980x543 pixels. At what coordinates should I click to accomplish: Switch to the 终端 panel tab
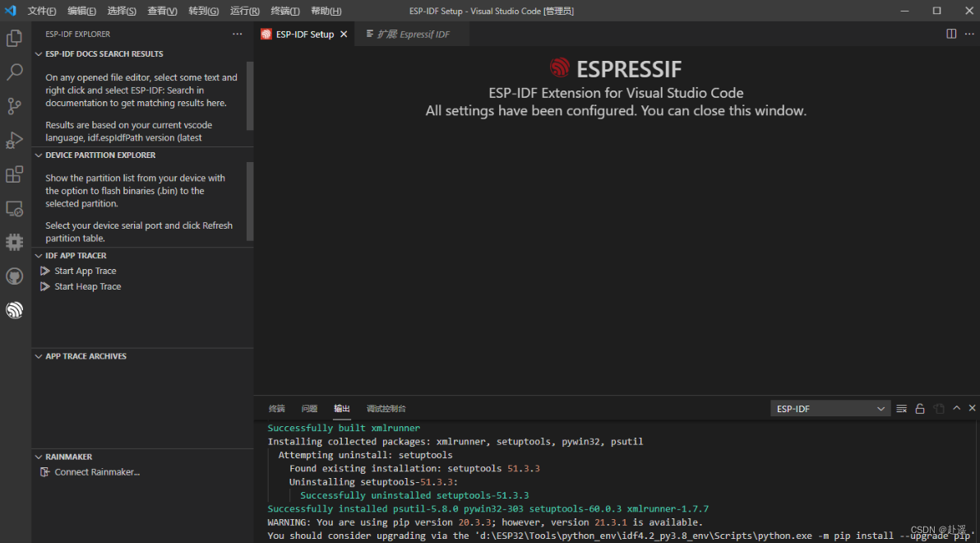(x=277, y=409)
